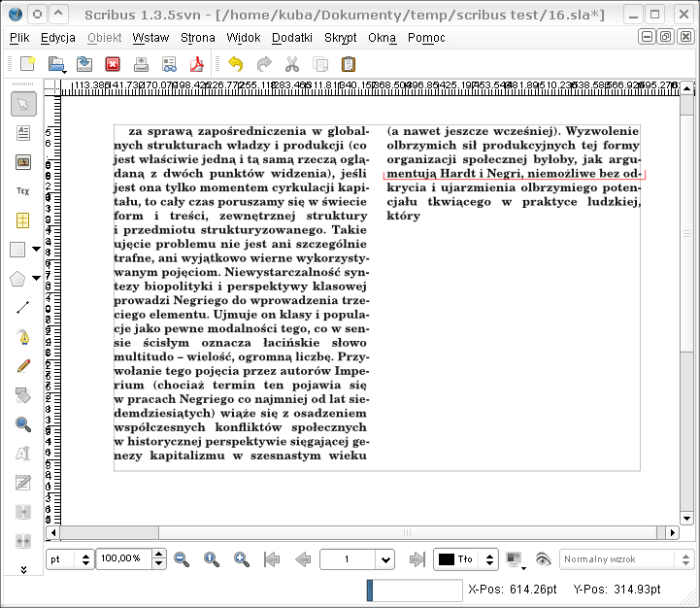Select the arrow selection tool

click(x=23, y=104)
